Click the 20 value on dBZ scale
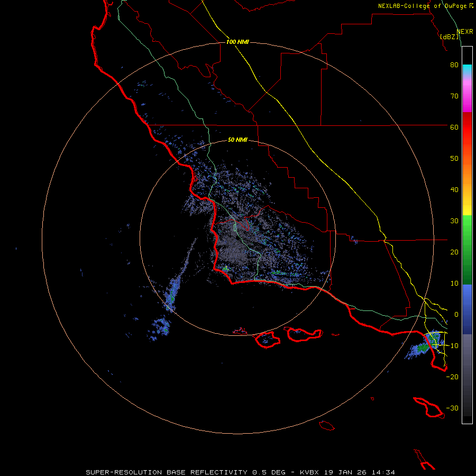The image size is (476, 476). click(454, 252)
